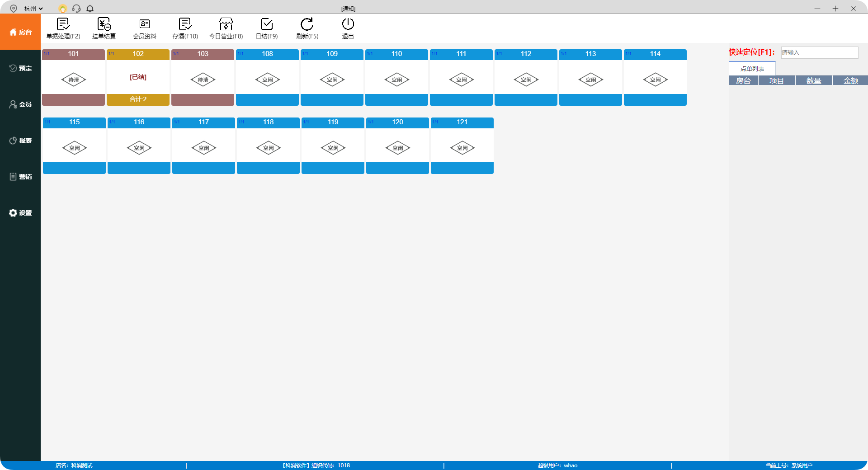Select idle room 108
The image size is (868, 470).
click(x=267, y=77)
